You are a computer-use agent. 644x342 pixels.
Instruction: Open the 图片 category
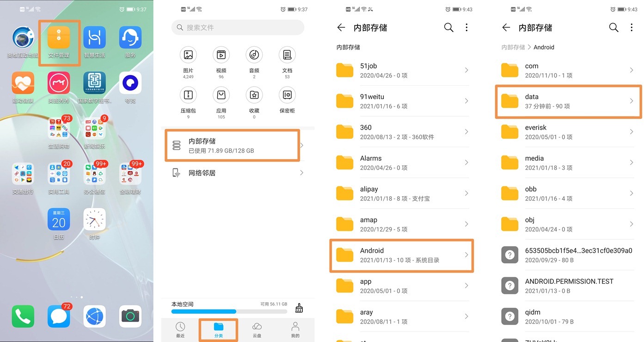click(188, 56)
